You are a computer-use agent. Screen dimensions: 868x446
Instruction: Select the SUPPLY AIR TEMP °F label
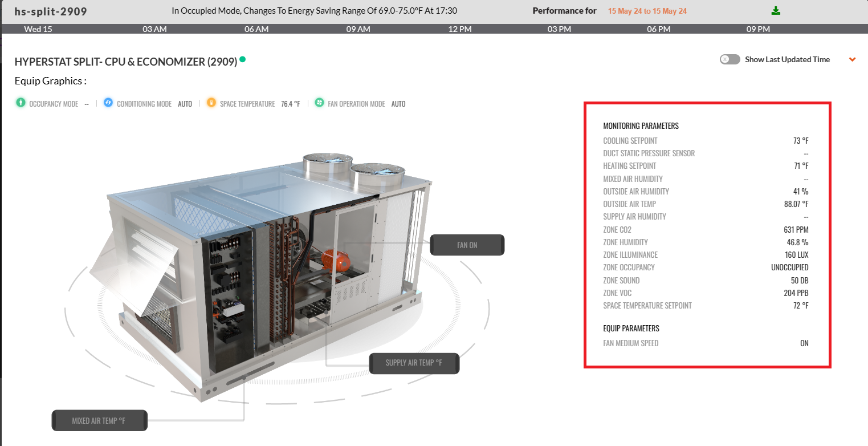(x=414, y=363)
